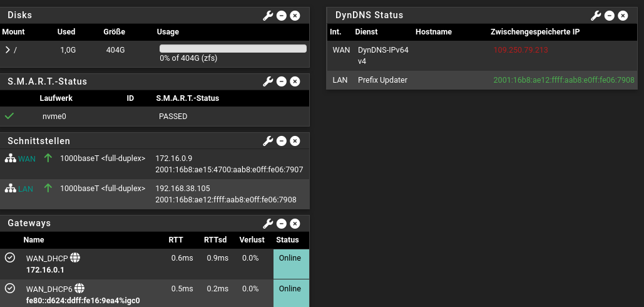
Task: Click globe icon beside WAN_DHCP6 gateway
Action: pos(79,288)
